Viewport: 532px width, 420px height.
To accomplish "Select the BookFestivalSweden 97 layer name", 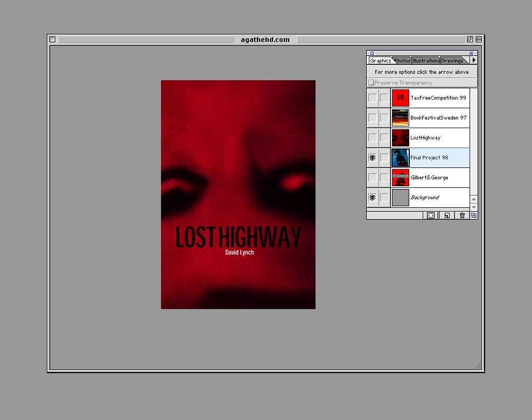I will 438,118.
